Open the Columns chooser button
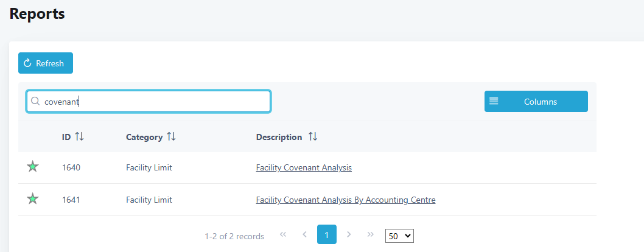Viewport: 644px width, 252px height. [x=536, y=102]
